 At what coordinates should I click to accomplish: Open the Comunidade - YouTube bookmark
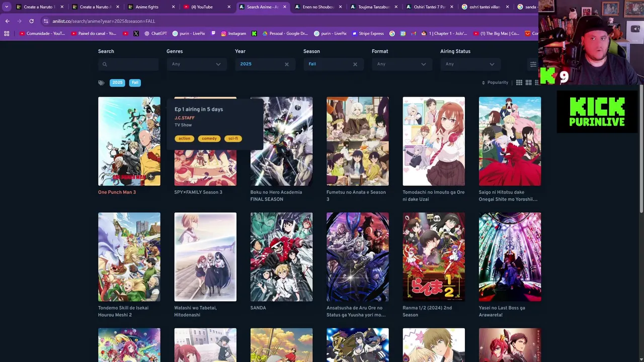tap(42, 34)
